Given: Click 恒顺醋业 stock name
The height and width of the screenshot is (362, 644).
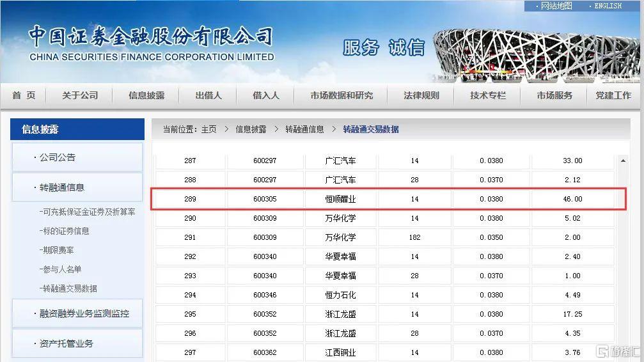Looking at the screenshot, I should coord(340,200).
